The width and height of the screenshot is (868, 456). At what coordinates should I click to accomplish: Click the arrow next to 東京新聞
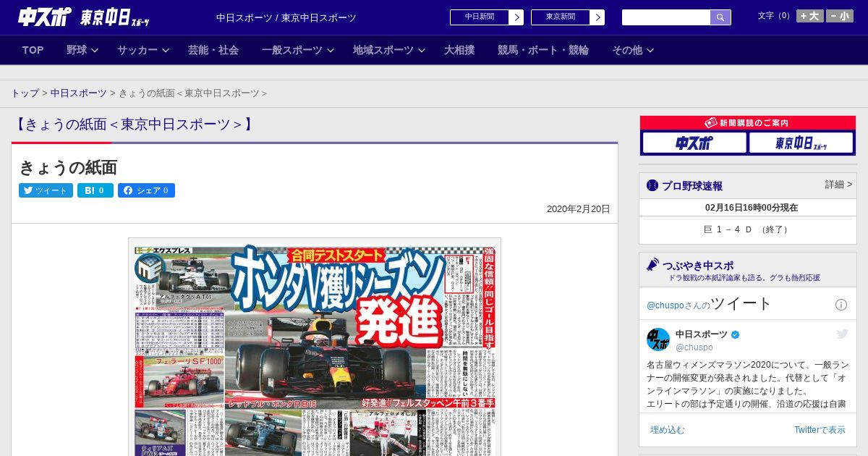click(x=597, y=17)
